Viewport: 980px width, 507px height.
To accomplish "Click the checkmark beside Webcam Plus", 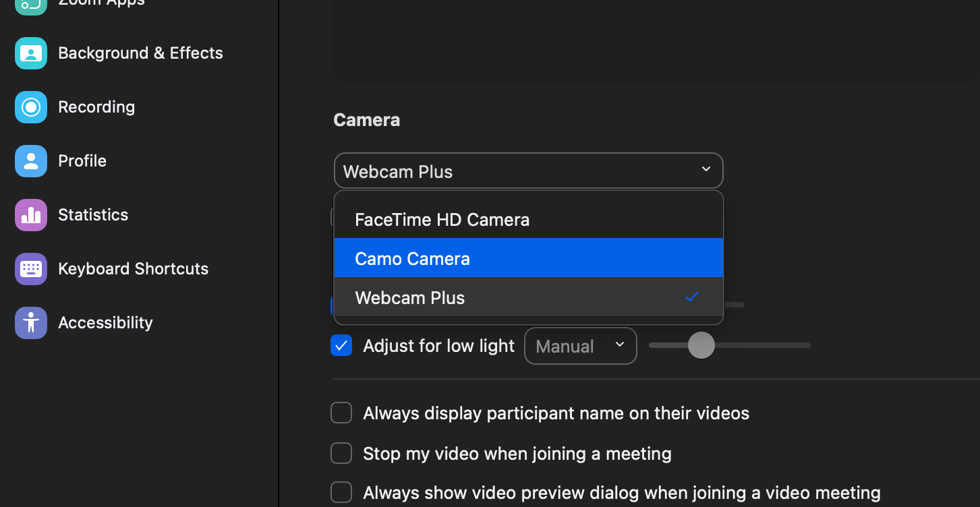I will click(691, 297).
